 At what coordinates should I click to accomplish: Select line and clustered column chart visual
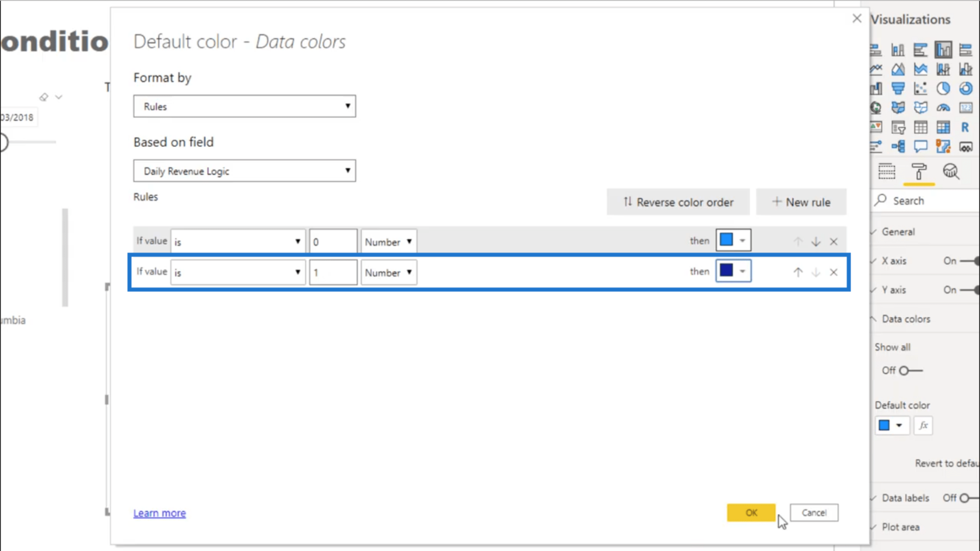(x=966, y=69)
